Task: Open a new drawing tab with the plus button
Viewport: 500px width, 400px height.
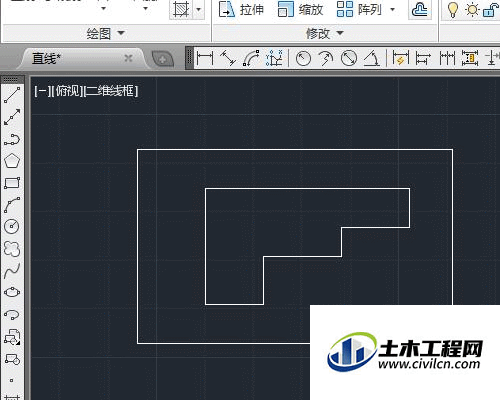Action: (x=162, y=59)
